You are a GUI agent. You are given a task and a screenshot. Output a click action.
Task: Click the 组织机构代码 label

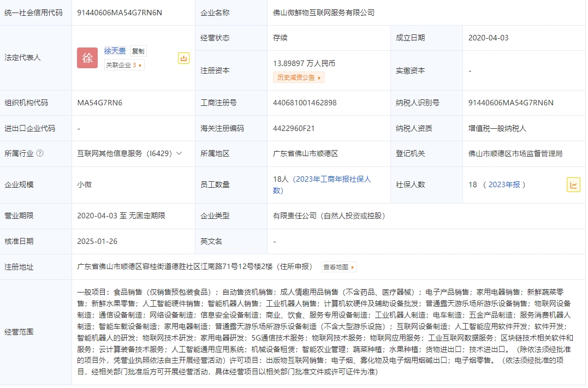coord(26,103)
